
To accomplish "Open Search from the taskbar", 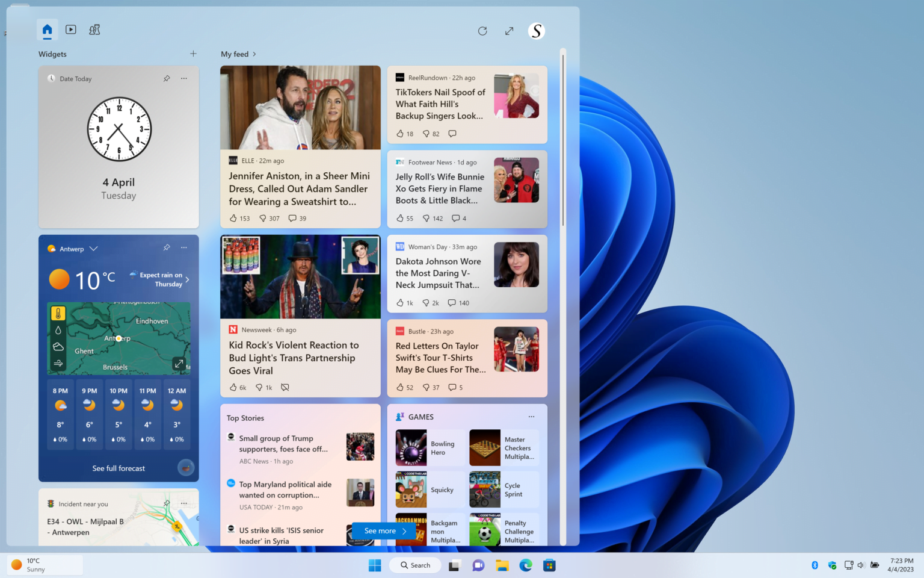I will pos(414,565).
